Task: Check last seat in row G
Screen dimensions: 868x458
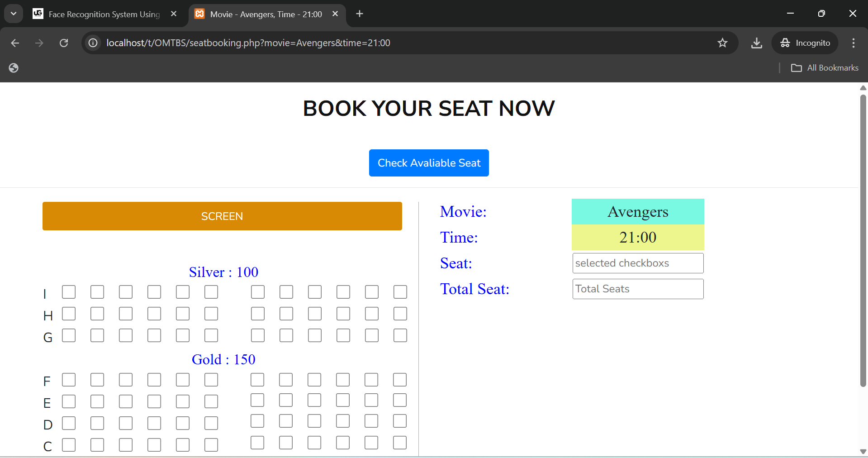Action: point(400,335)
